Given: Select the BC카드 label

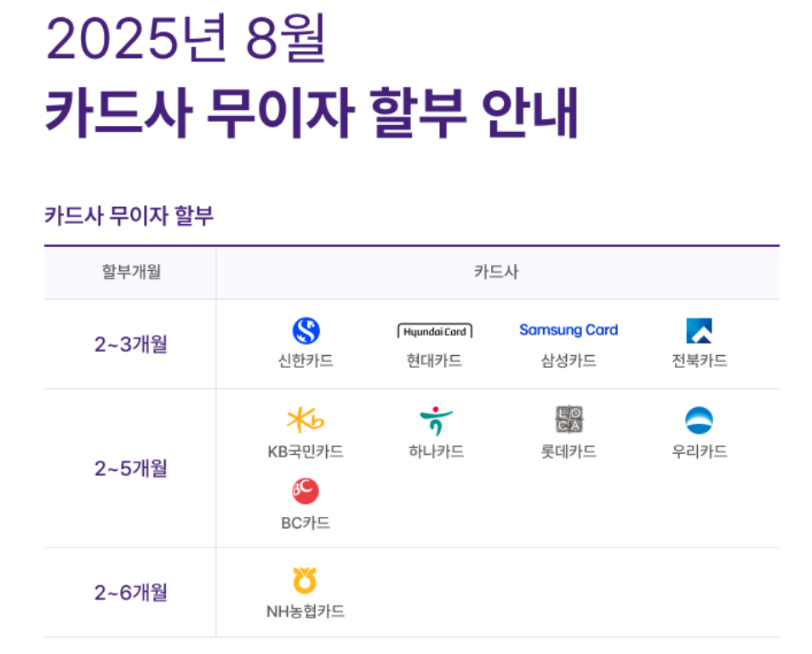Looking at the screenshot, I should (306, 523).
